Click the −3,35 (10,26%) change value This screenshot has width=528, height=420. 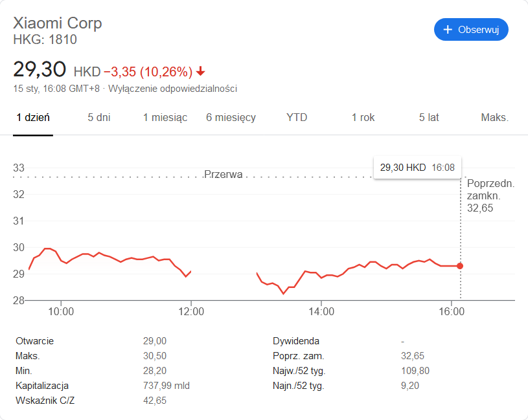(148, 72)
